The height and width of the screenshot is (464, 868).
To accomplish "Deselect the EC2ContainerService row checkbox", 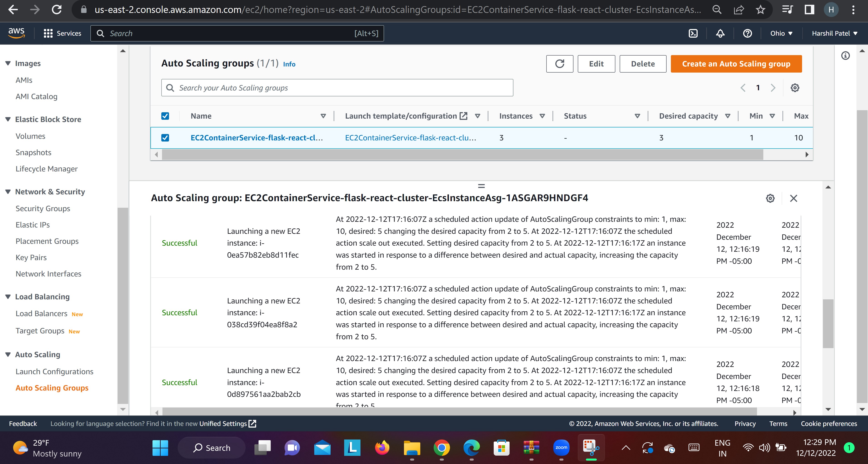I will pos(165,138).
